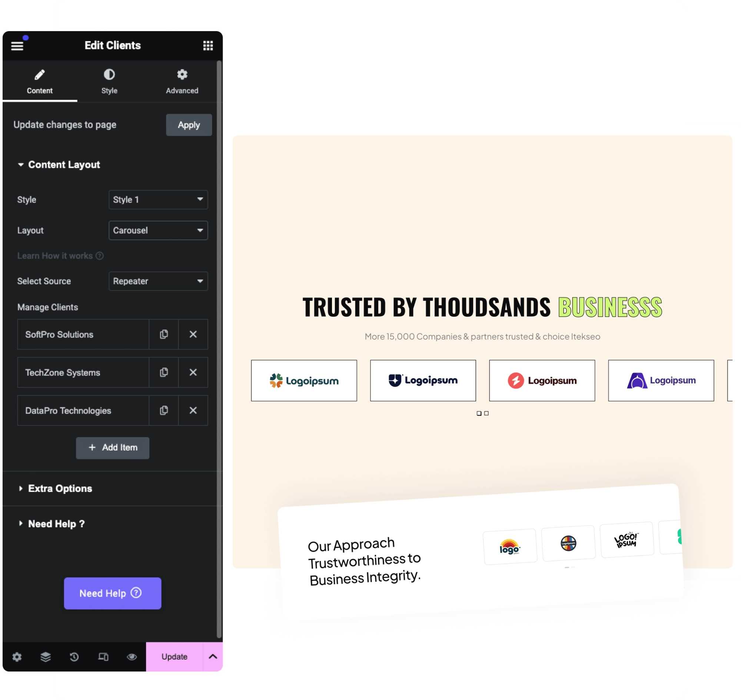Select Style 1 from the Style dropdown
The height and width of the screenshot is (700, 741).
[156, 199]
